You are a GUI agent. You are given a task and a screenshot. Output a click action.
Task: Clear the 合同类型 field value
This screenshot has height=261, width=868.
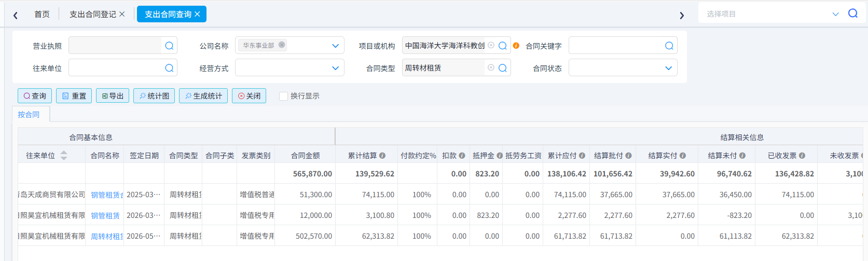click(x=491, y=67)
